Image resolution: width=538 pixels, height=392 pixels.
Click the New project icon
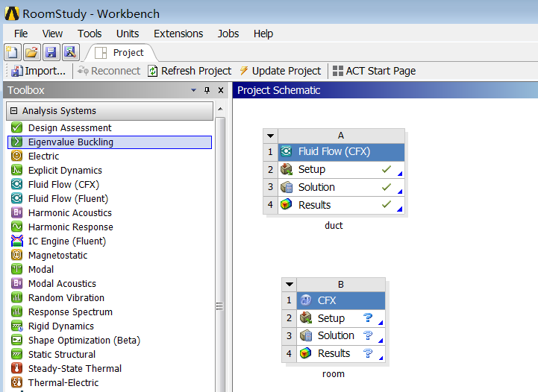pos(13,52)
